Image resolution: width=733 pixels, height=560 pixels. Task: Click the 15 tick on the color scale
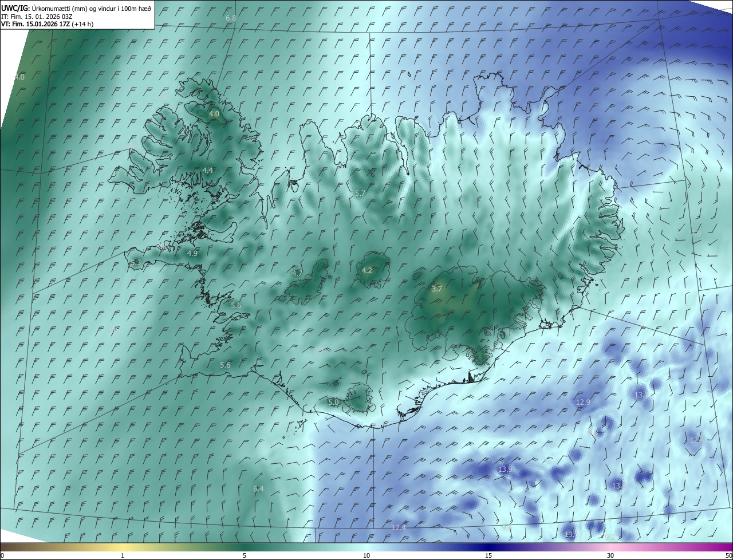(488, 555)
